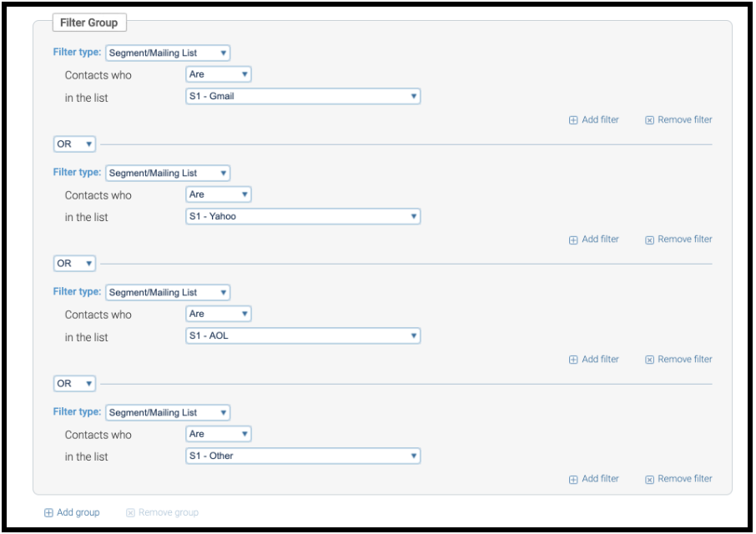Open the S1 - Other list dropdown
756x534 pixels.
(x=303, y=456)
